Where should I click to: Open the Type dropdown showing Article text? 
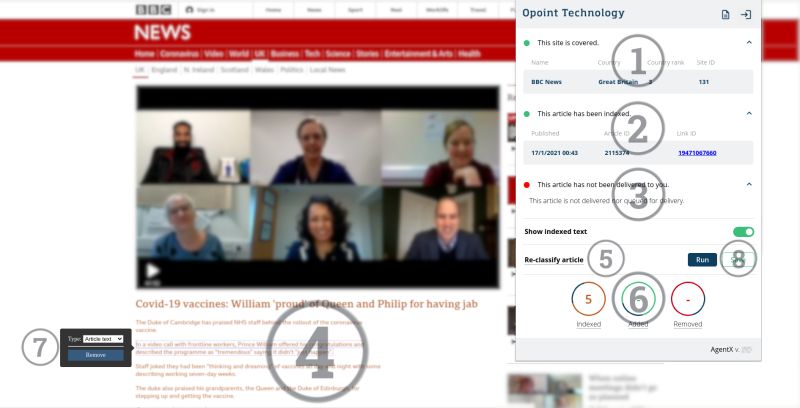[103, 339]
